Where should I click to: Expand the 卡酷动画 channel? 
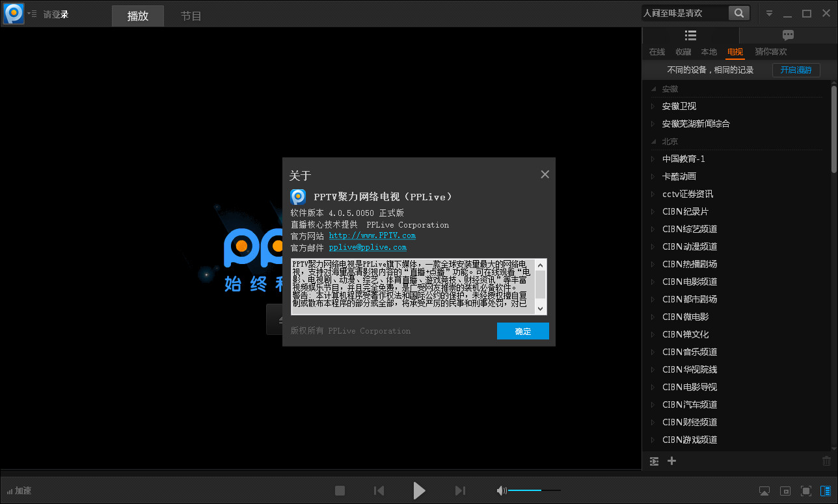pos(655,177)
